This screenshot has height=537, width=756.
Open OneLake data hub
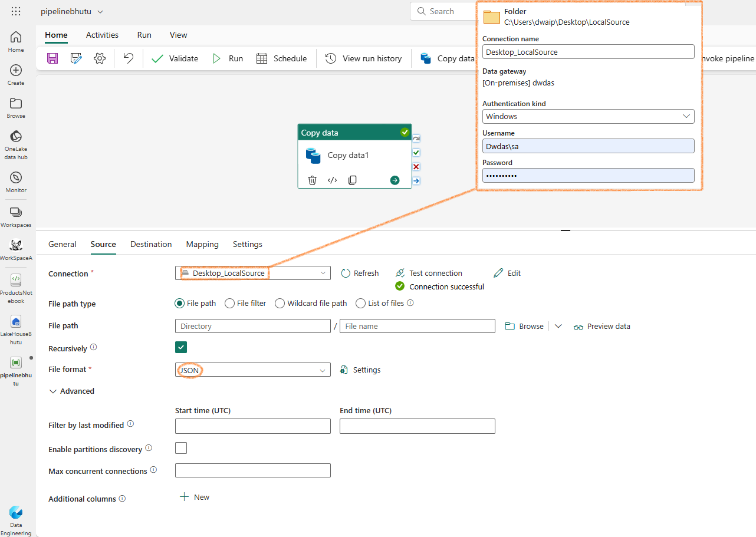pyautogui.click(x=16, y=144)
